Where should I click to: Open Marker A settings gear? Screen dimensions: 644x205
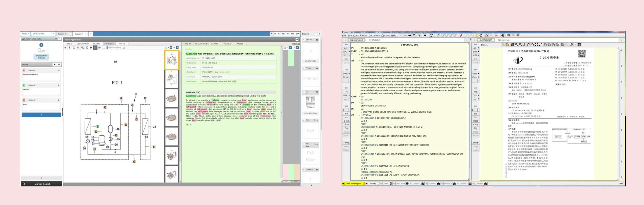(x=59, y=70)
